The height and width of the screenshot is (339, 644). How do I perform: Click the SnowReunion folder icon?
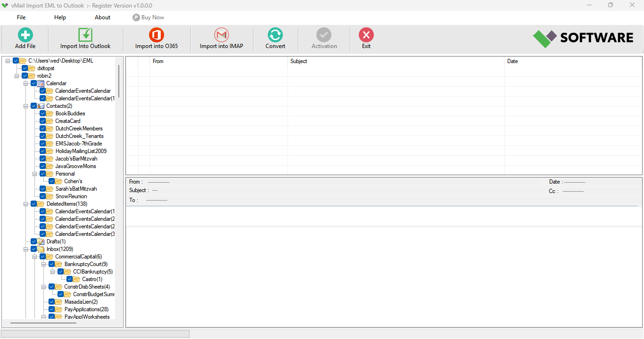tap(50, 196)
